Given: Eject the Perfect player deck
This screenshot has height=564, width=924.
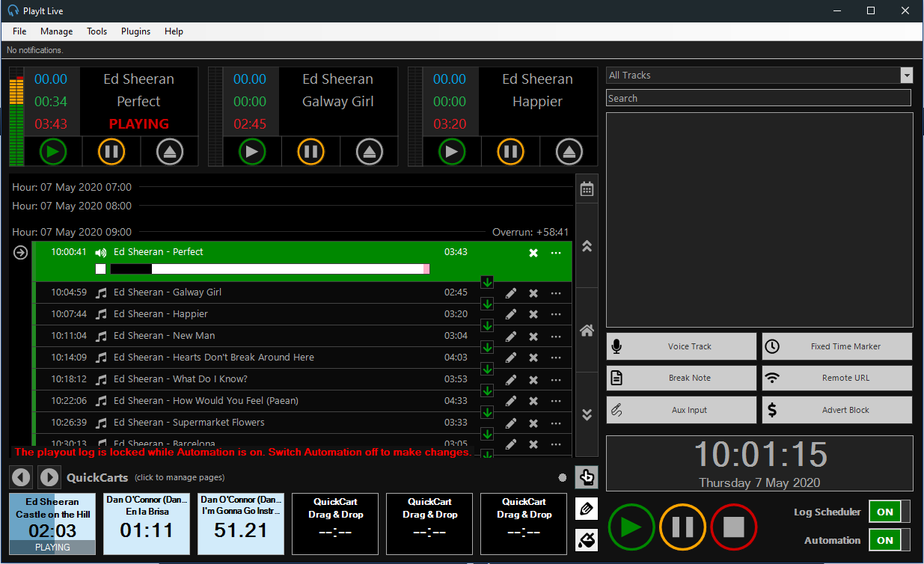Looking at the screenshot, I should tap(170, 151).
